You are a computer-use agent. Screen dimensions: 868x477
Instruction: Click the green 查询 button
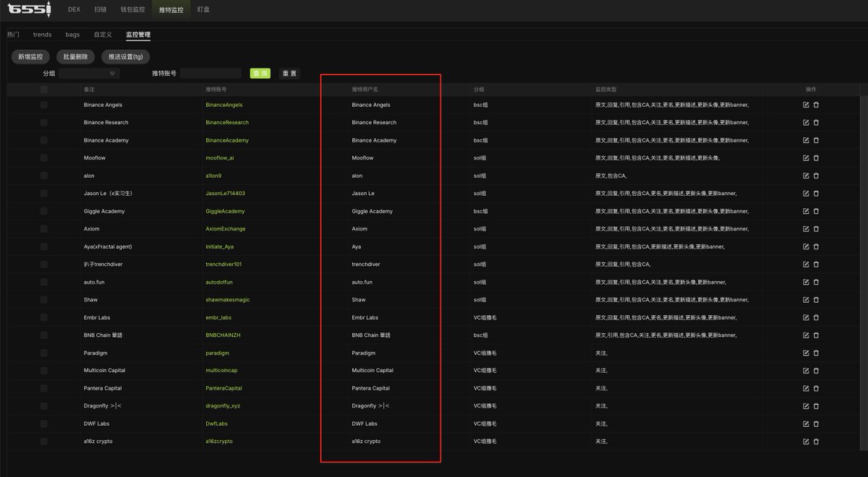pos(260,73)
